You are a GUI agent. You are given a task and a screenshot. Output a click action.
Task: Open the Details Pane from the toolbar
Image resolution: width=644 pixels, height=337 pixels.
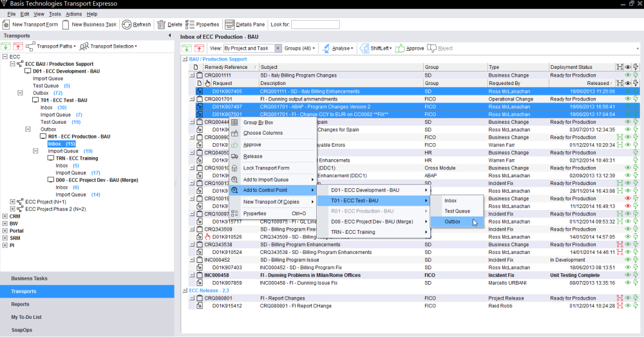(x=245, y=24)
